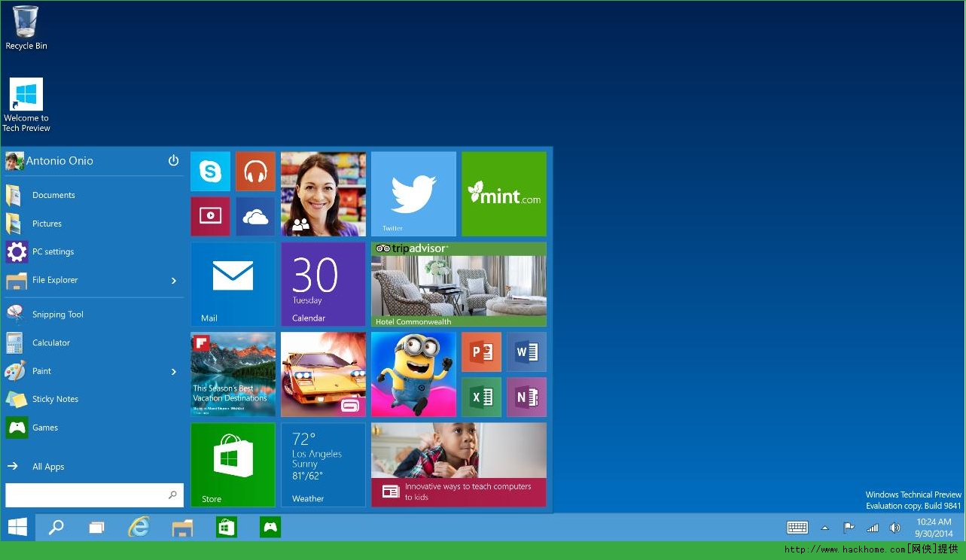
Task: Click the taskbar clock showing 10:24 AM
Action: pyautogui.click(x=934, y=528)
